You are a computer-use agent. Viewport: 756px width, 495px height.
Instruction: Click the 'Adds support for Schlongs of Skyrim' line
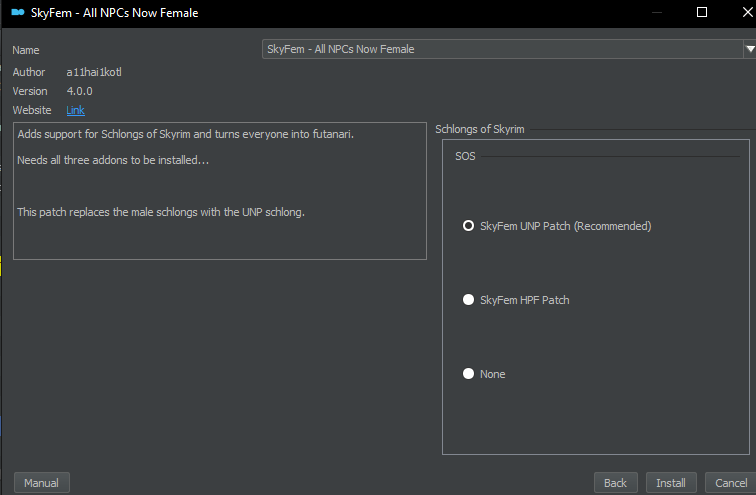[186, 134]
